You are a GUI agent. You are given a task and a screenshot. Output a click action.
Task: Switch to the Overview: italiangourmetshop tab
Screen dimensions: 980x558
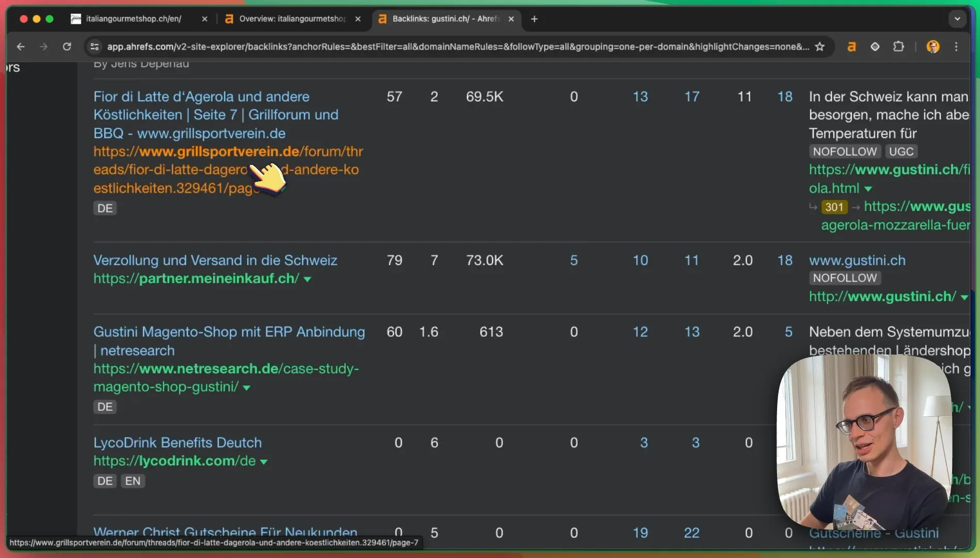pos(292,19)
